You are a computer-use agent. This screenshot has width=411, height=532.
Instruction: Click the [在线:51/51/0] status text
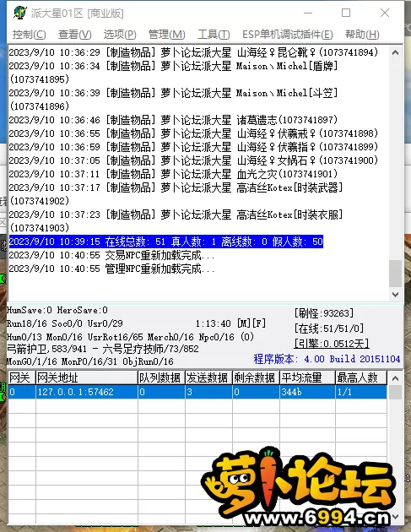pos(329,328)
